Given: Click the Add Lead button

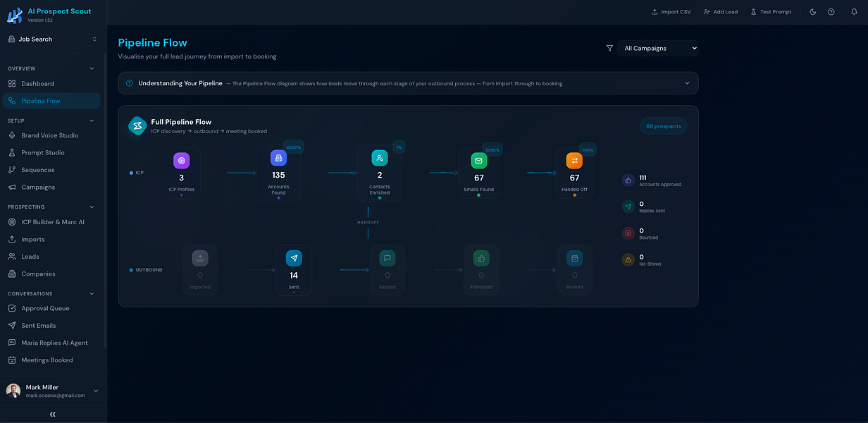Looking at the screenshot, I should [x=721, y=12].
